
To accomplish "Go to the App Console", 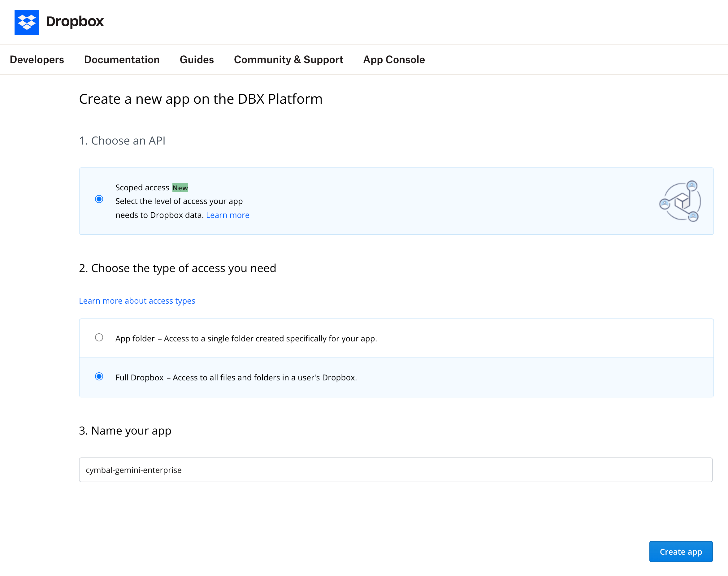I will coord(393,59).
